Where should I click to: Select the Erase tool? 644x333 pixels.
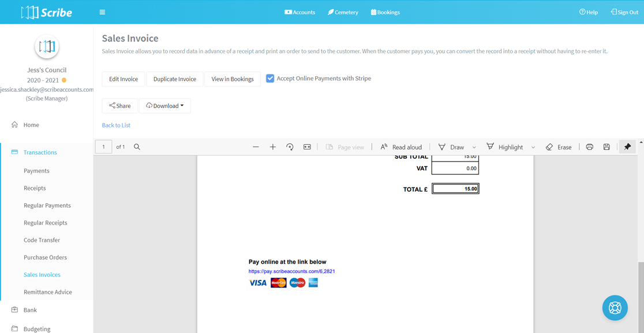(x=559, y=147)
